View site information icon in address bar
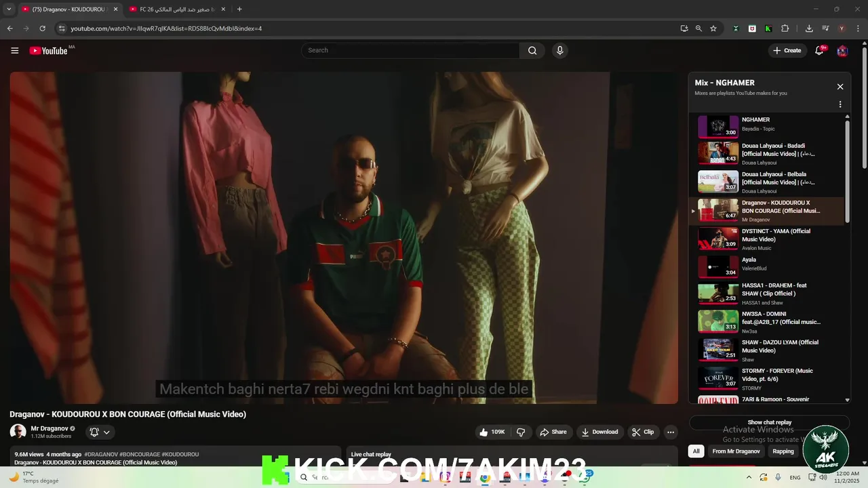 [62, 28]
